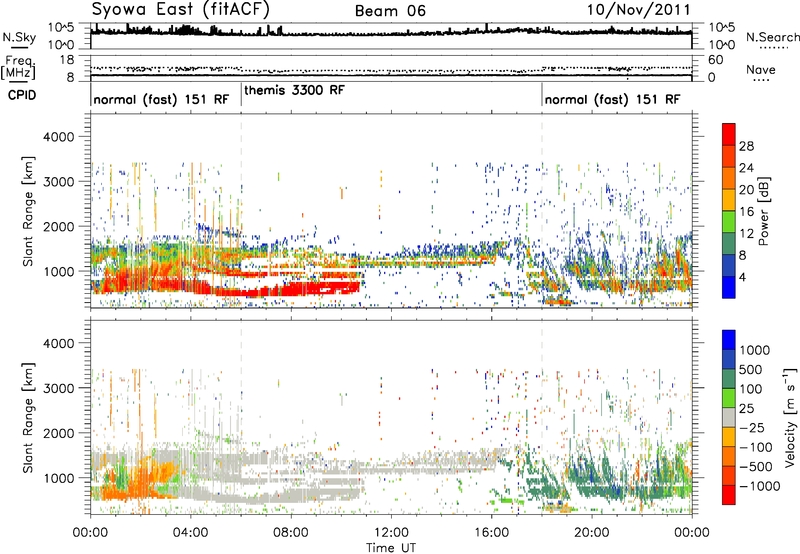Select the "Beam 06" header label

[x=390, y=11]
